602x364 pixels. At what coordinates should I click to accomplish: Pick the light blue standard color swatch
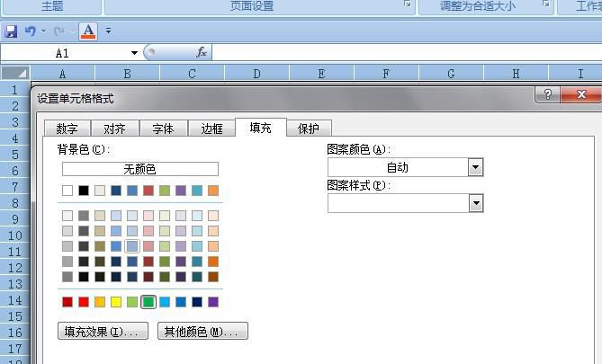(x=165, y=302)
